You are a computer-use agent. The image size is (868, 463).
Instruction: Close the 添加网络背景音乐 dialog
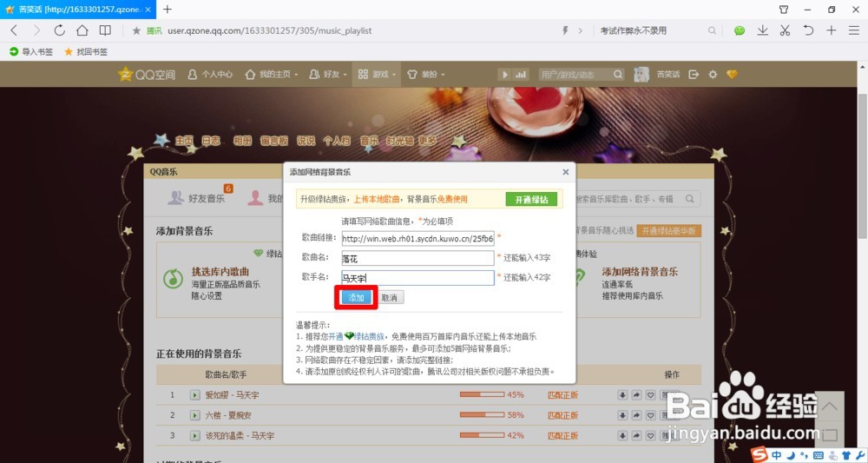pos(566,172)
